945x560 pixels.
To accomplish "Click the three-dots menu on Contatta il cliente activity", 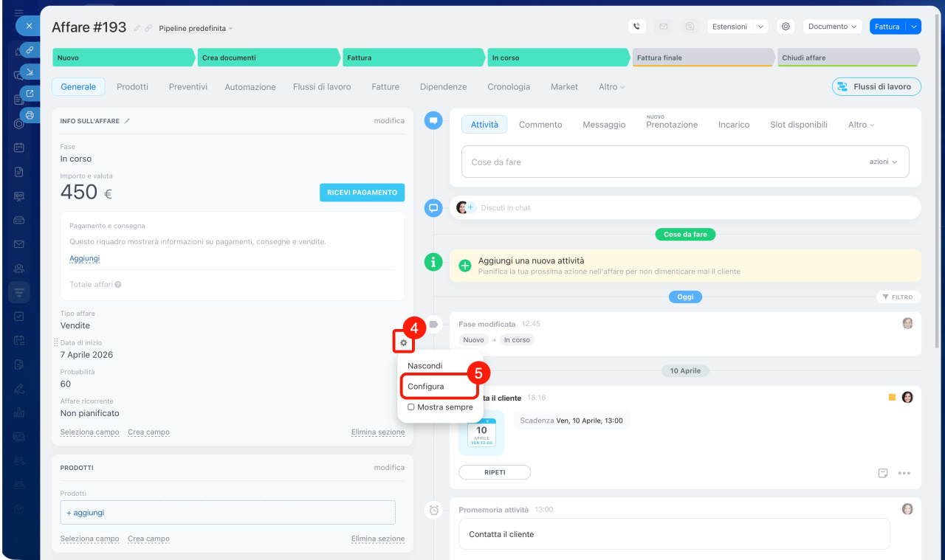I will pos(904,473).
